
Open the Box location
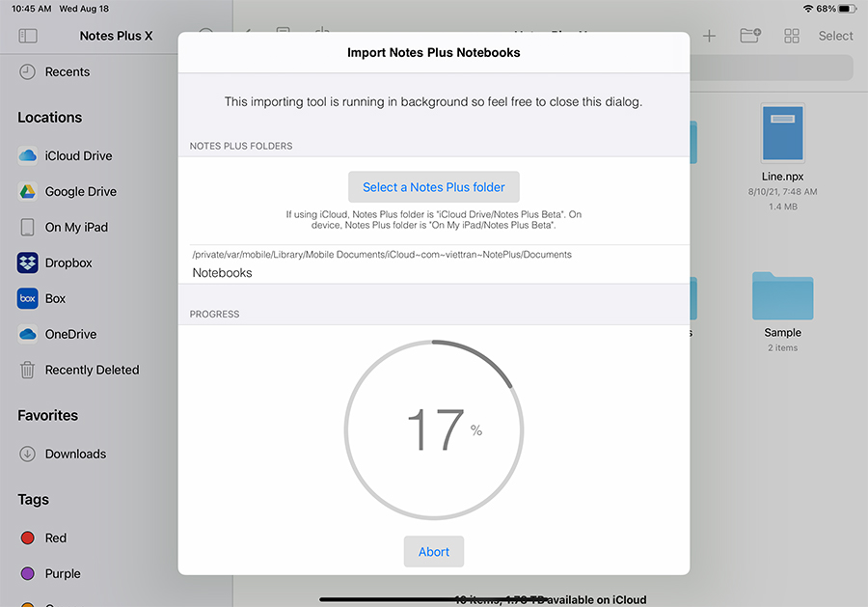coord(41,298)
